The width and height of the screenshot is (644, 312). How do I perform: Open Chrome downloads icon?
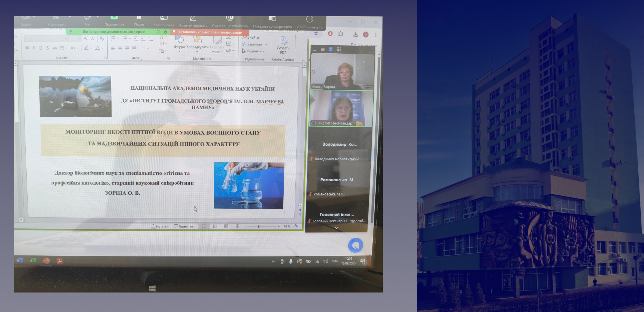356,34
